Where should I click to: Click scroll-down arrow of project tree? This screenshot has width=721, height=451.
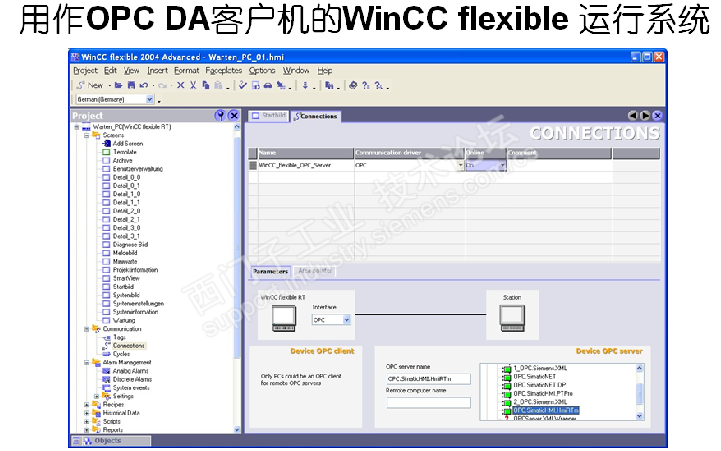click(237, 430)
